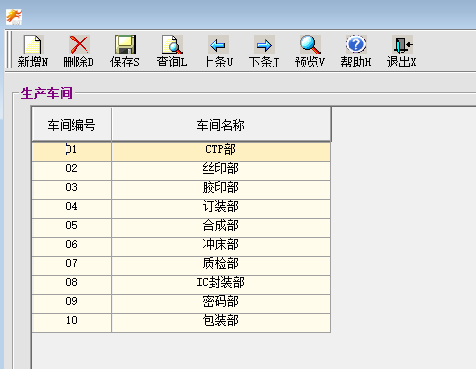
Task: Select the 密码部 row name cell
Action: click(x=221, y=304)
